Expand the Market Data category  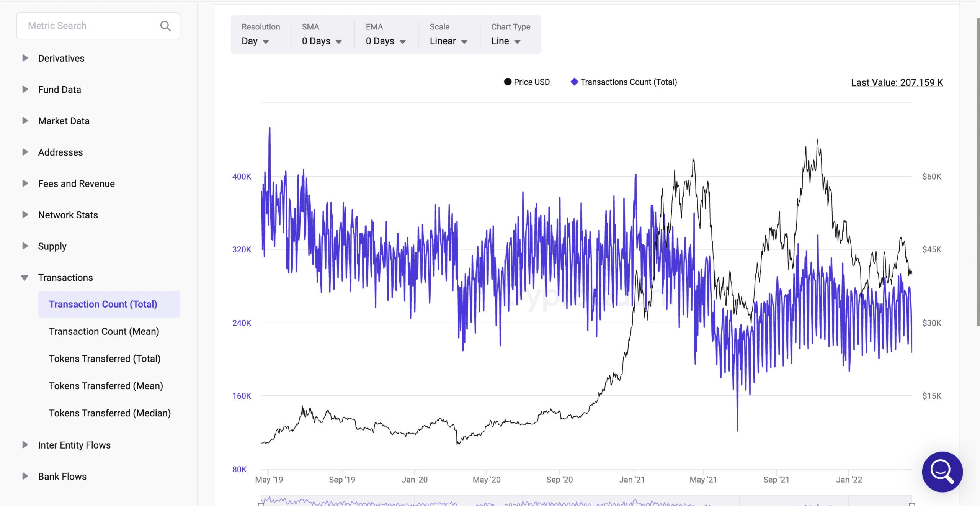(x=25, y=121)
